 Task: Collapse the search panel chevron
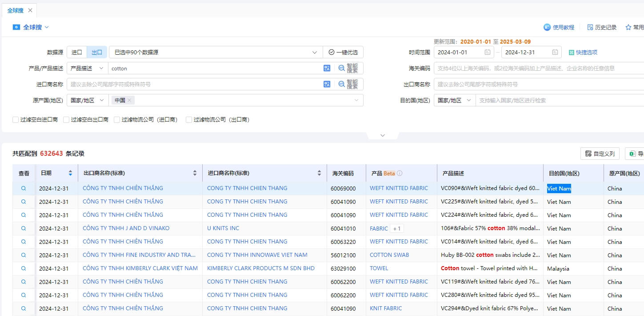(383, 135)
